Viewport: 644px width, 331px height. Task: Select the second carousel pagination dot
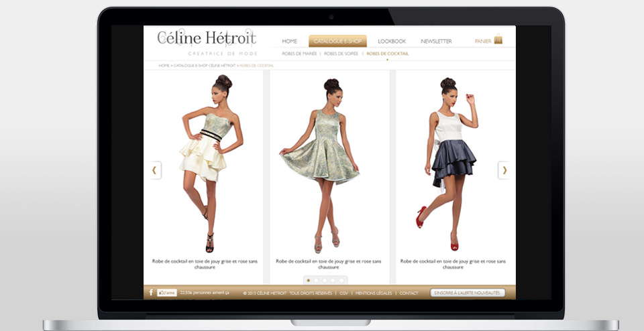tap(317, 280)
